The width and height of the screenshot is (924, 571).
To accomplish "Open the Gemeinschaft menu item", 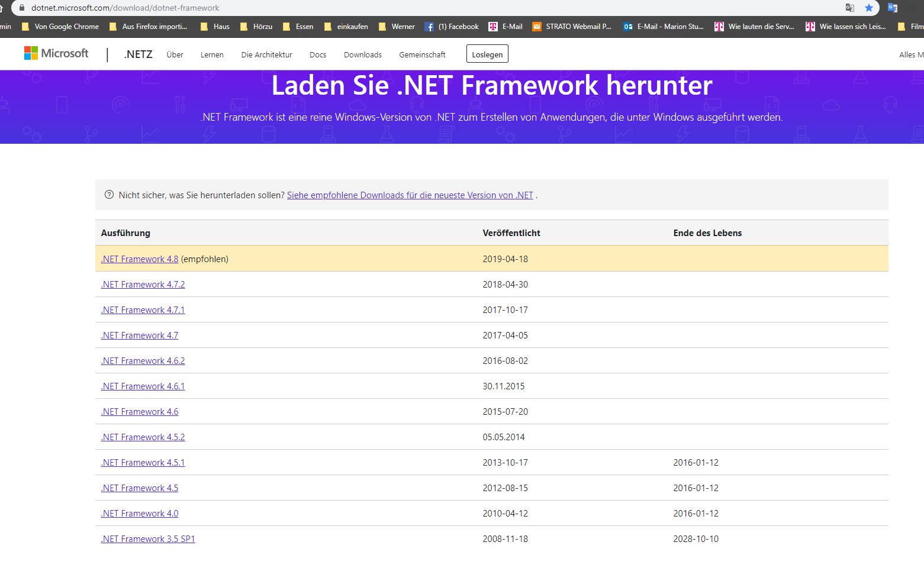I will point(422,54).
